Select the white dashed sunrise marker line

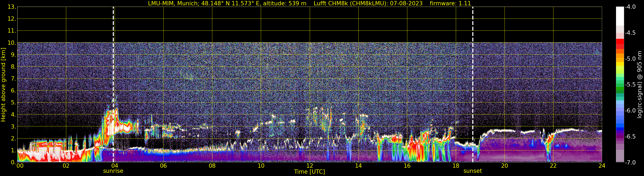pos(113,85)
